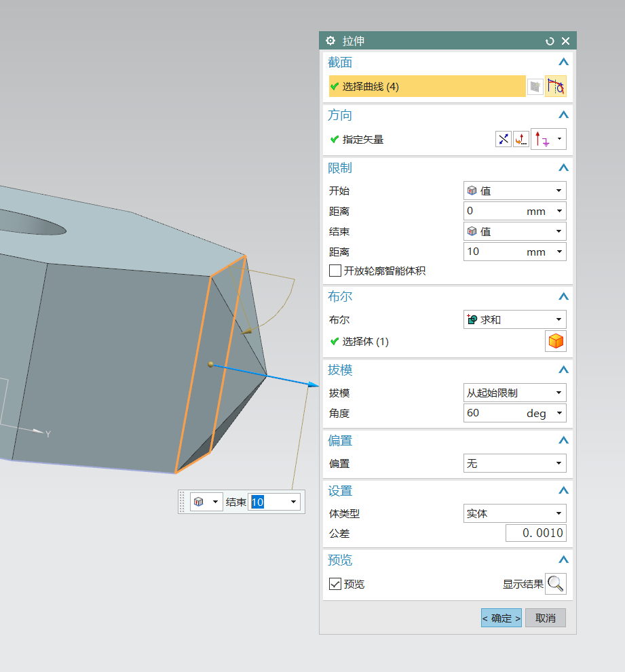Click the orange cube icon for 选择体
This screenshot has height=672, width=625.
click(x=555, y=341)
